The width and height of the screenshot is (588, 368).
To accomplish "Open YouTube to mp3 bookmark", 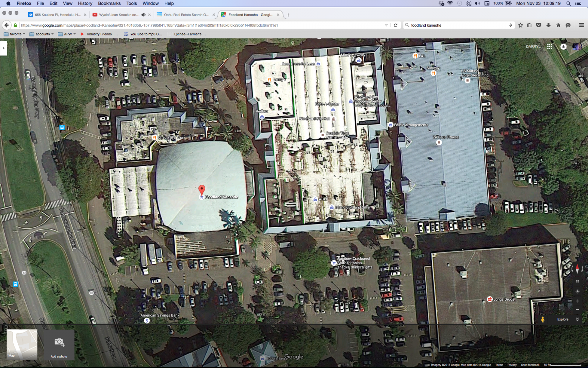I will (x=143, y=34).
